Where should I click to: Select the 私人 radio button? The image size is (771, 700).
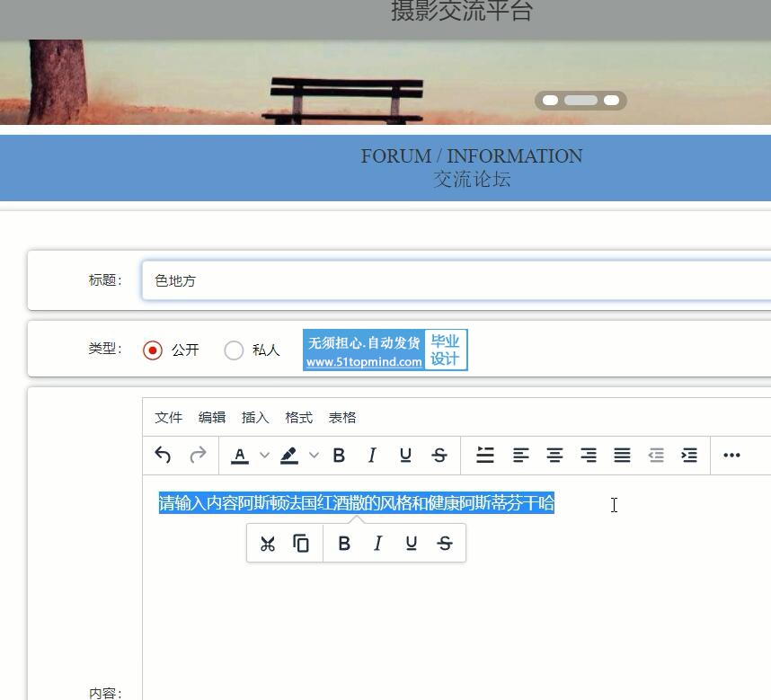pos(234,350)
